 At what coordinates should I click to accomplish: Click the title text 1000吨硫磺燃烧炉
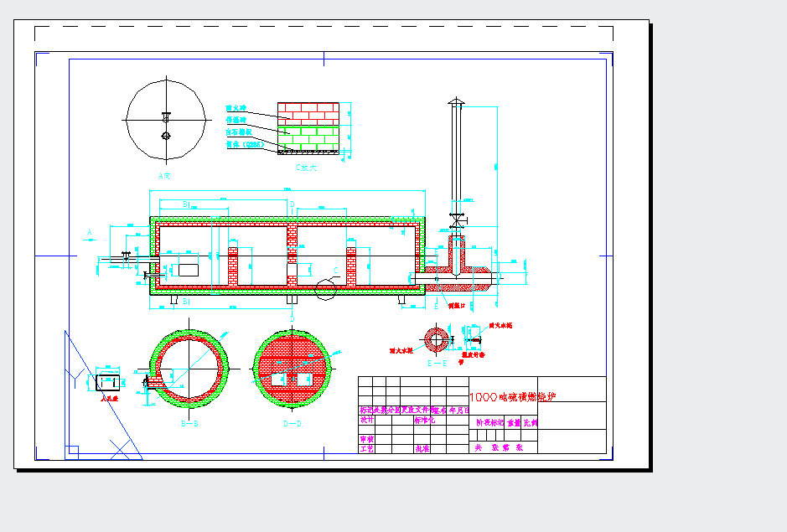(x=513, y=397)
